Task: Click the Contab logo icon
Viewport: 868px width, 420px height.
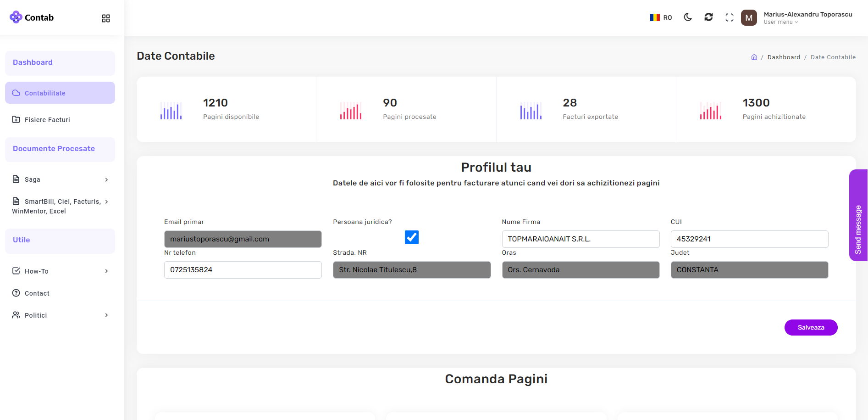Action: [16, 17]
